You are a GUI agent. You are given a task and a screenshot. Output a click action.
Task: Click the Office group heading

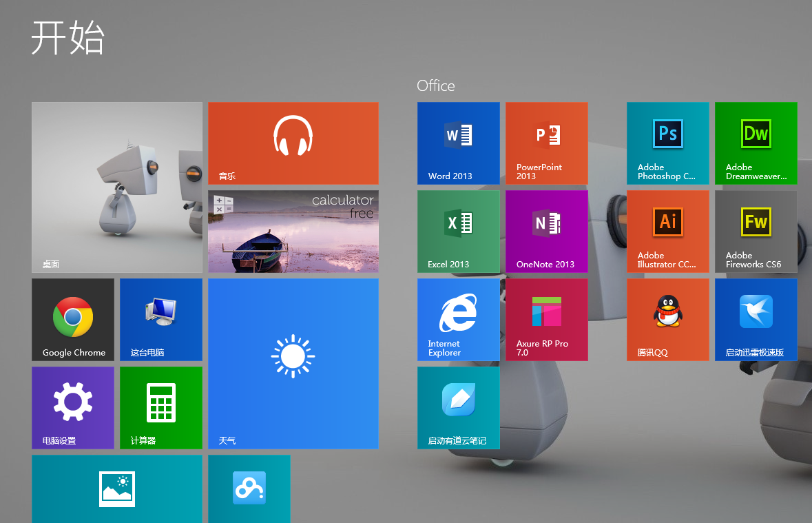[435, 85]
